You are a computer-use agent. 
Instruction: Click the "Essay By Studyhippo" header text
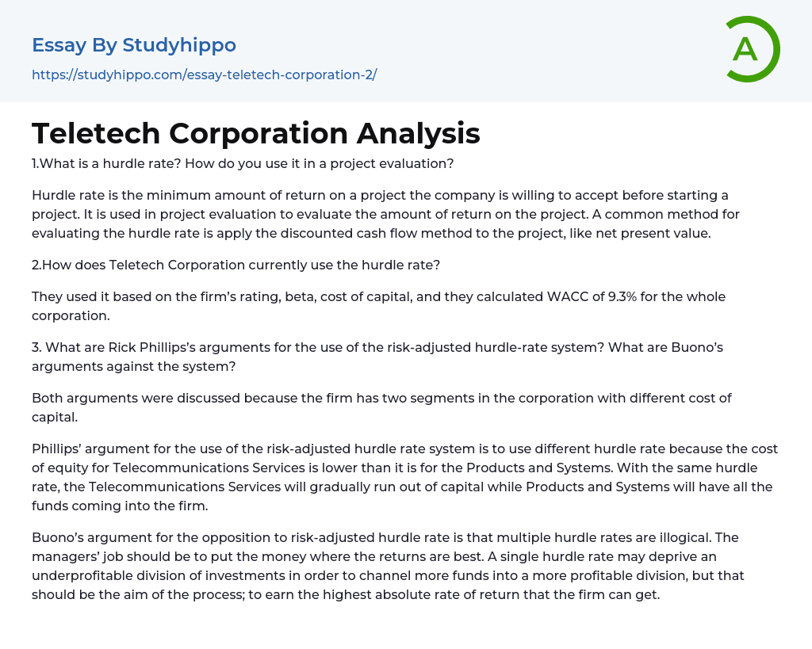134,45
